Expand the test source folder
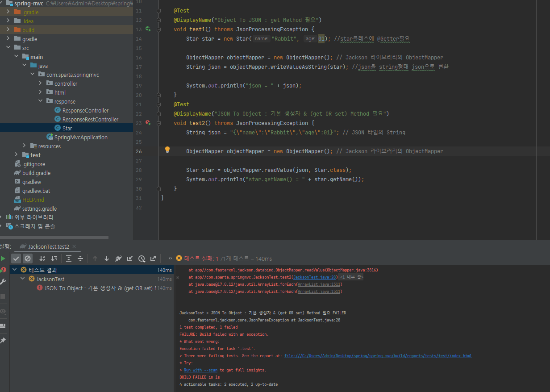Viewport: 550px width, 392px height. (x=16, y=155)
